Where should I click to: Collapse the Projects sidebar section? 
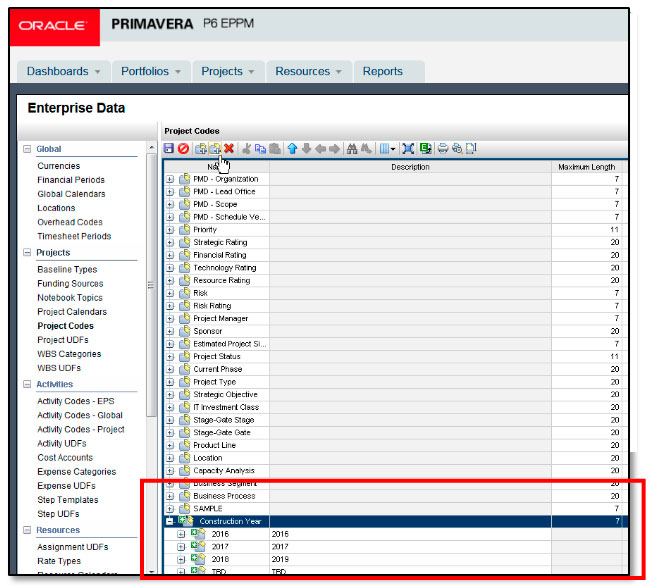pos(27,252)
